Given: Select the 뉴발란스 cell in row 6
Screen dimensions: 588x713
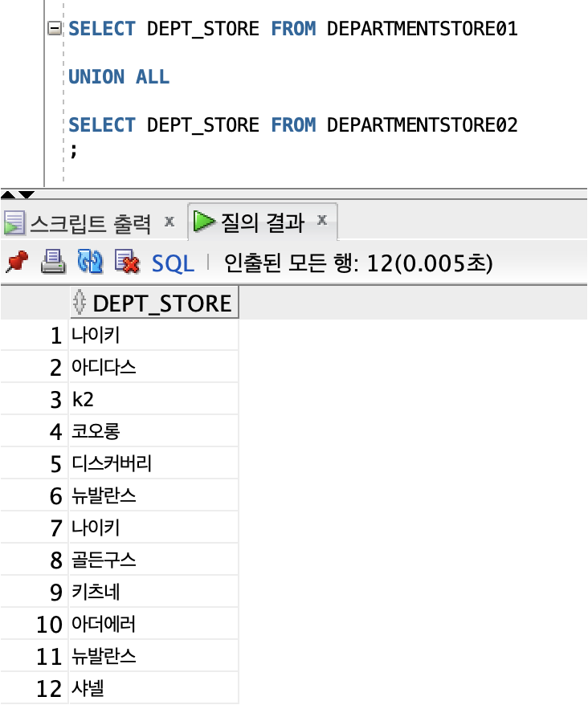Looking at the screenshot, I should (153, 495).
